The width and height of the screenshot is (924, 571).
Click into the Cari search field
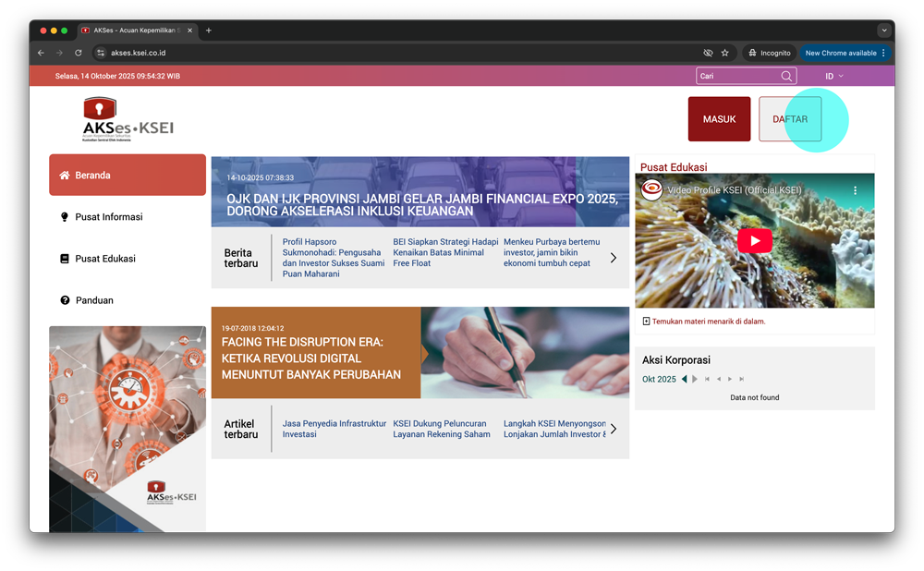736,76
